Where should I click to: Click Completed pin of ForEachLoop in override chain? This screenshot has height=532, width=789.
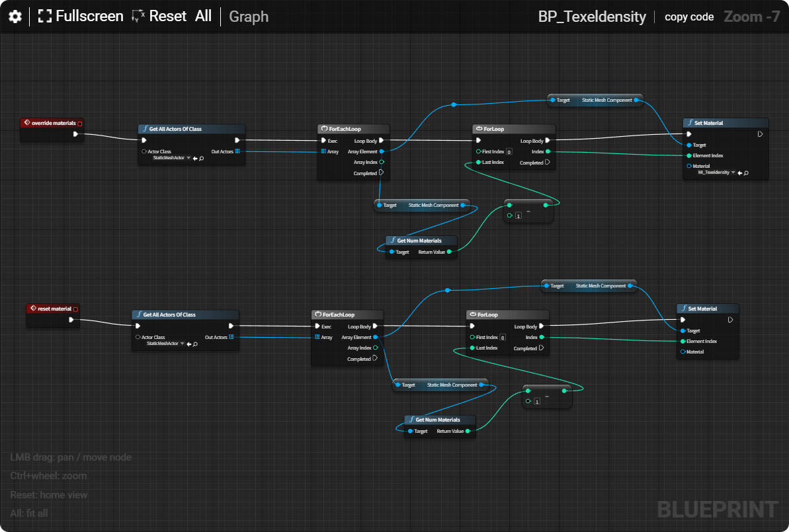tap(382, 172)
